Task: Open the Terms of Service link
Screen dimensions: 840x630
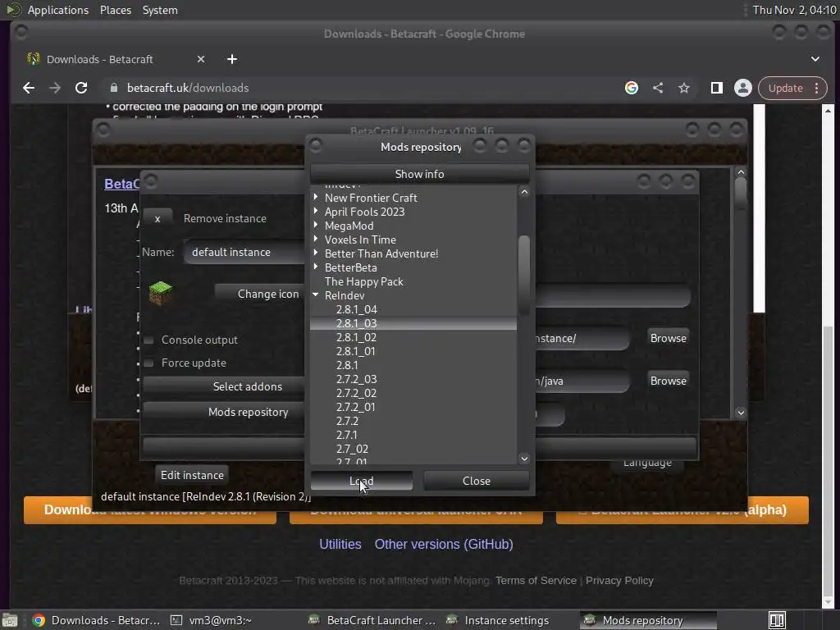Action: [x=536, y=581]
